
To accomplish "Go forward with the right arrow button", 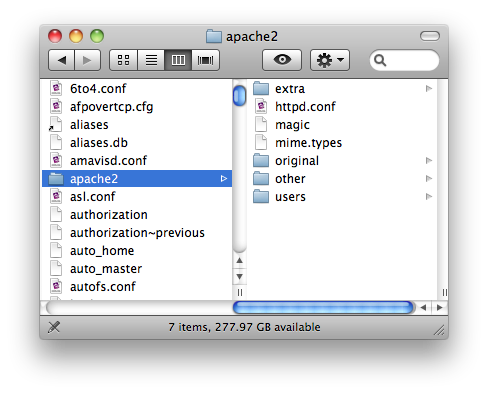I will coord(87,60).
